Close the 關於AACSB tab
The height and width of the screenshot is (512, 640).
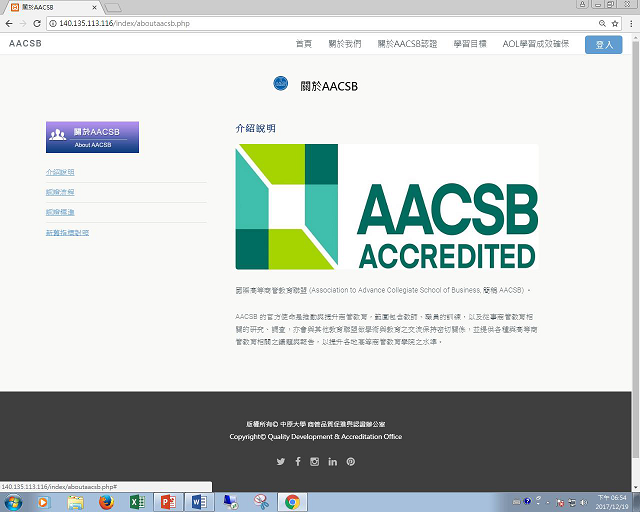tap(94, 7)
